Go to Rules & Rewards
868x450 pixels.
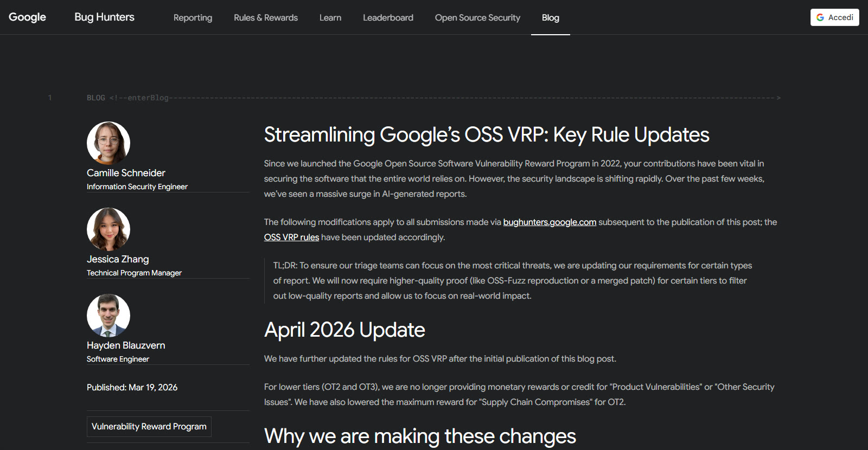click(266, 18)
